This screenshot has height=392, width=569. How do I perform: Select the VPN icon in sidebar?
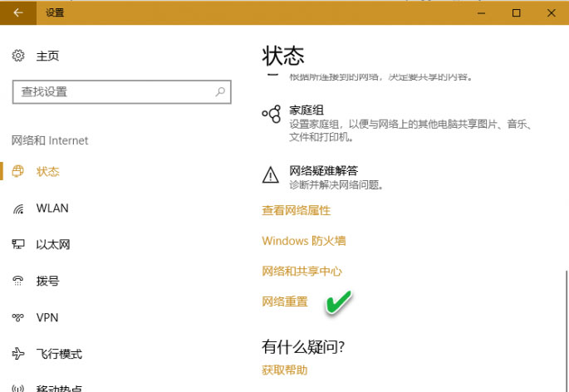(17, 317)
